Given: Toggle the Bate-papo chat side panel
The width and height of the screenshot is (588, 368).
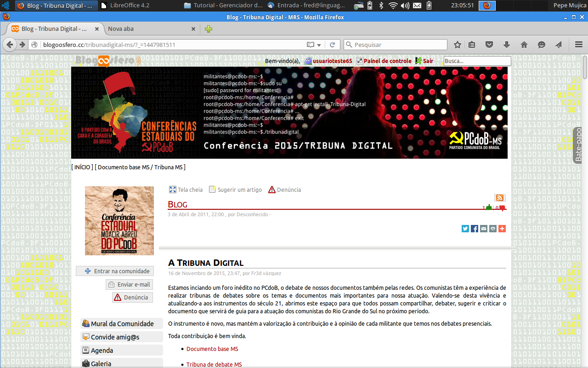Looking at the screenshot, I should [x=578, y=145].
